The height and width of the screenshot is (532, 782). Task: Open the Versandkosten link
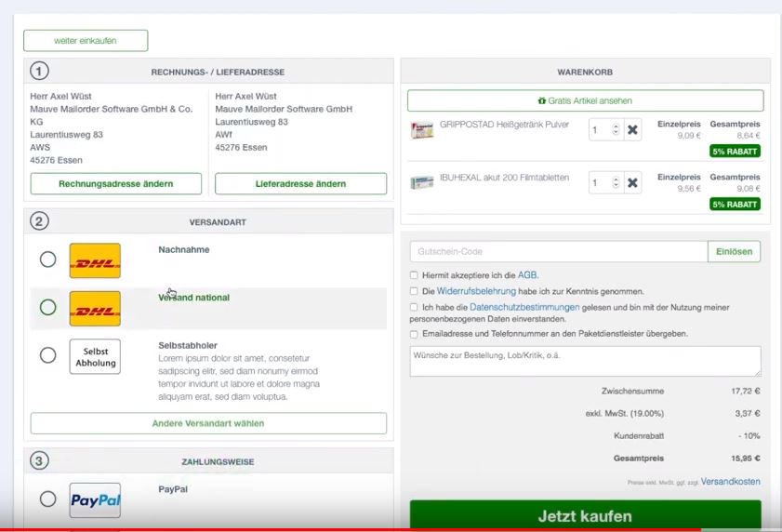pos(730,482)
